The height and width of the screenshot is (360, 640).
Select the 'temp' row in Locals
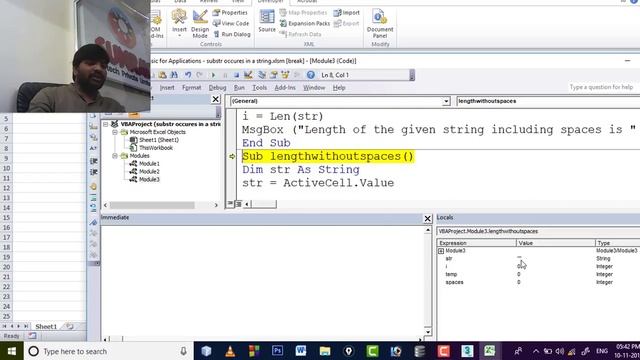coord(538,274)
